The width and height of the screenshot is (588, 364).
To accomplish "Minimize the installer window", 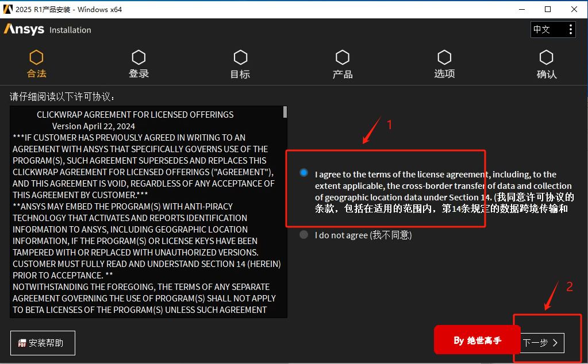I will point(522,9).
